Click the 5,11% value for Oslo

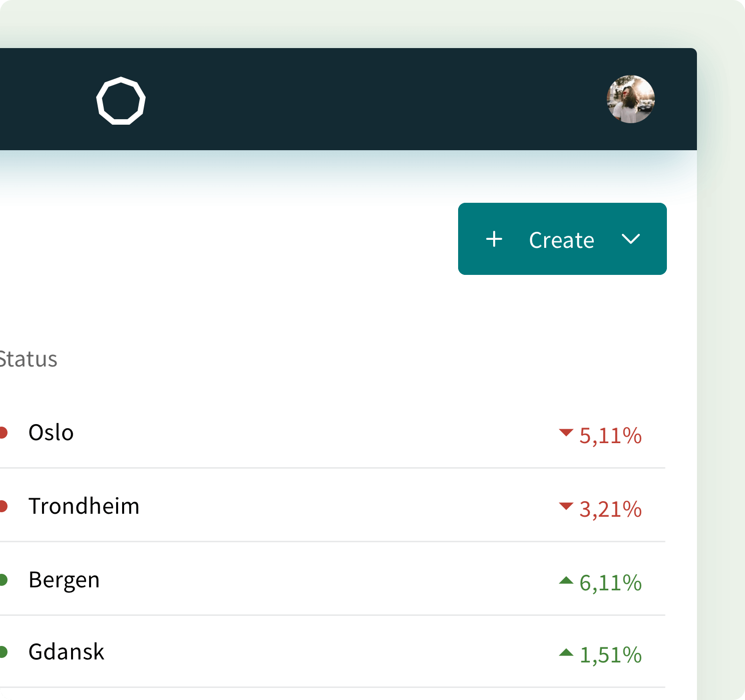610,435
